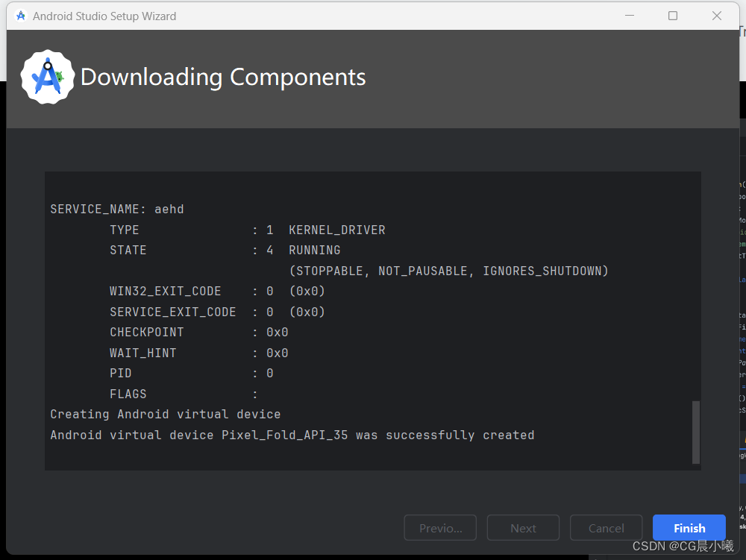Click the Cancel button
This screenshot has height=560, width=746.
(x=606, y=528)
